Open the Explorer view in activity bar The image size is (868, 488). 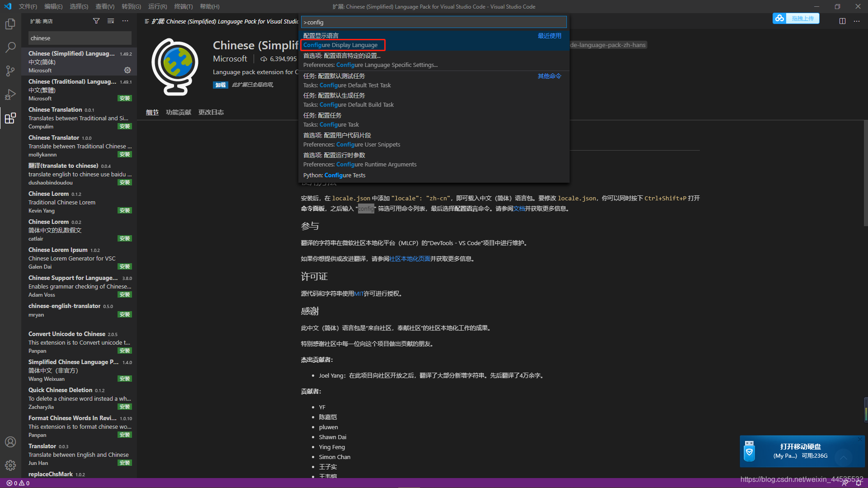pyautogui.click(x=10, y=24)
